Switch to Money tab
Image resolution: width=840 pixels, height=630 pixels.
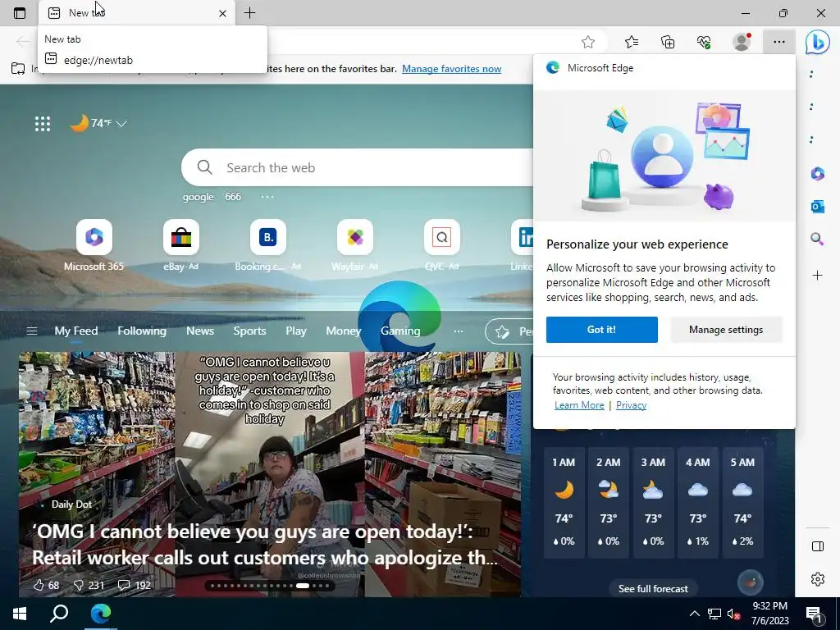tap(344, 331)
